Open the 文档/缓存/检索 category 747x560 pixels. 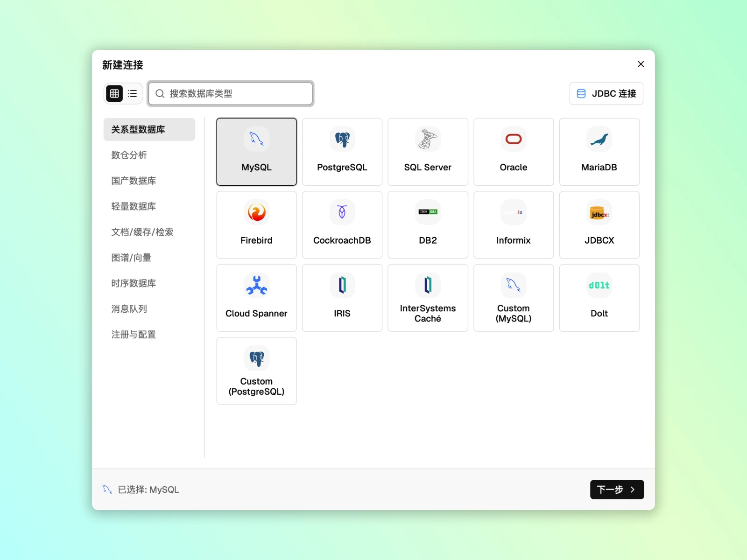click(149, 232)
